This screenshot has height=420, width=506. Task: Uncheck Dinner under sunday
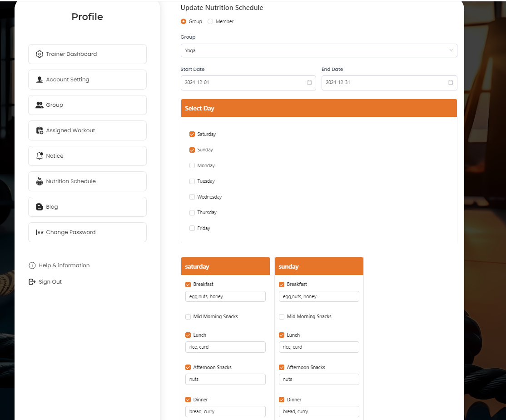click(x=282, y=400)
